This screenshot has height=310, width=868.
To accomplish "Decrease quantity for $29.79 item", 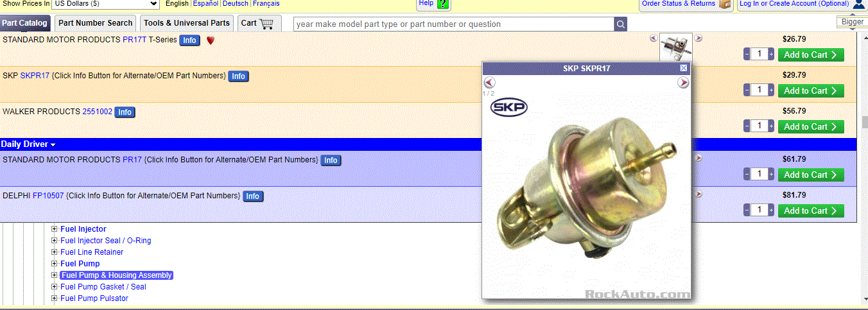I will click(x=747, y=90).
